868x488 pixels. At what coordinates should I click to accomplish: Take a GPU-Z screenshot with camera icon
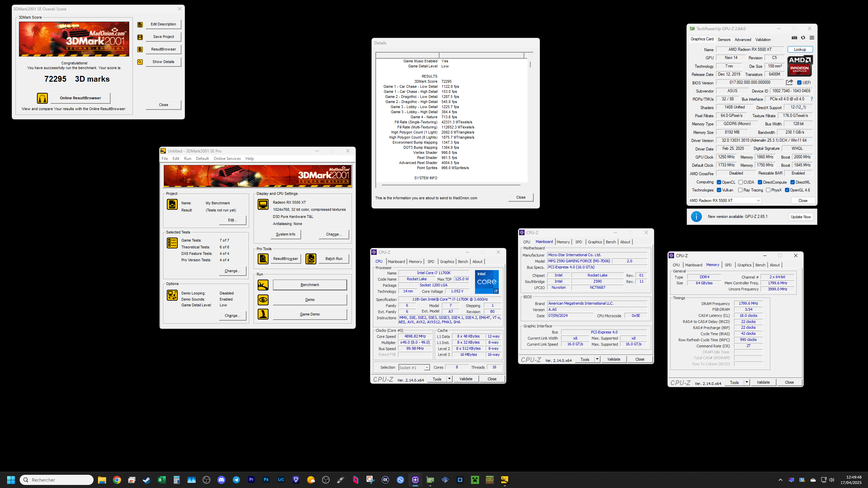tap(794, 38)
